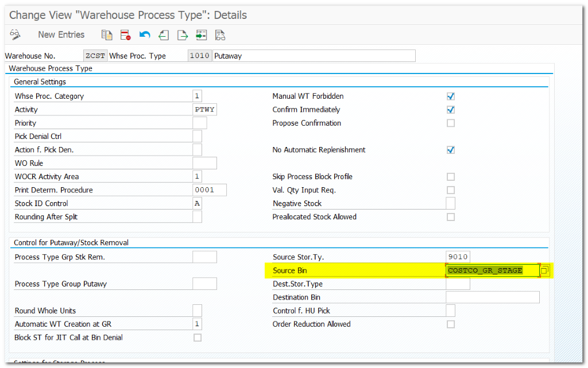Click the Delete entry icon
588x368 pixels.
pyautogui.click(x=124, y=34)
